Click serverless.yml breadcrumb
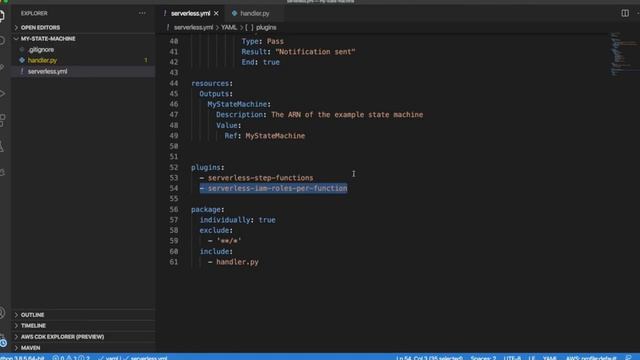The image size is (640, 360). click(x=193, y=27)
